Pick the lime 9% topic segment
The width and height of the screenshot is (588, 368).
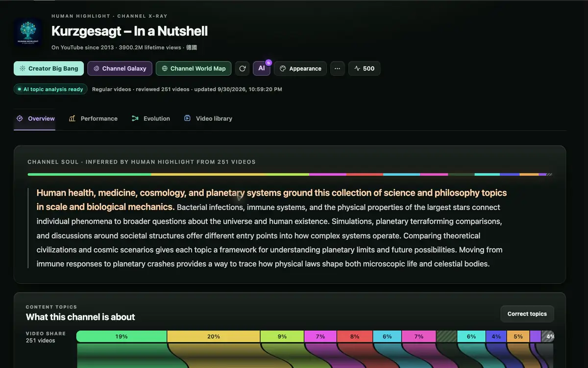282,337
